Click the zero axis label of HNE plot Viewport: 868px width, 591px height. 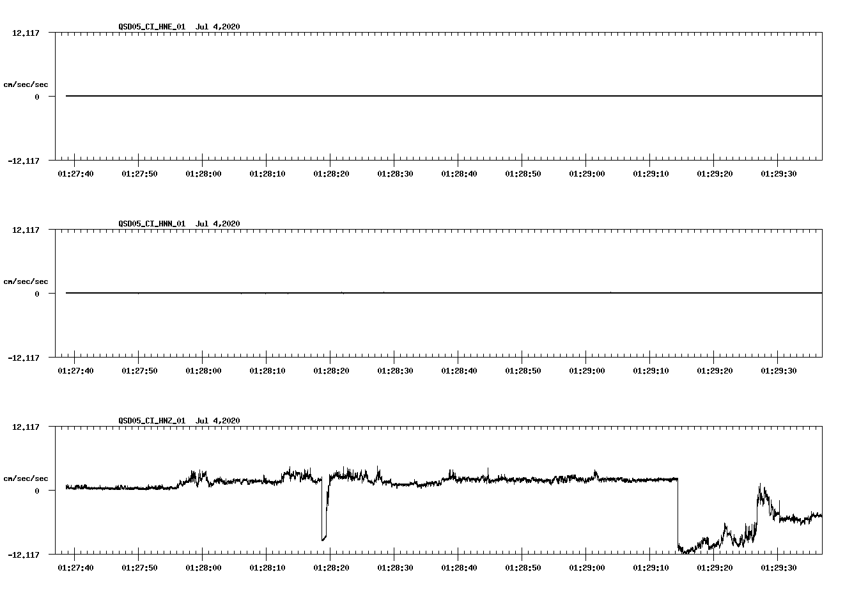coord(37,97)
